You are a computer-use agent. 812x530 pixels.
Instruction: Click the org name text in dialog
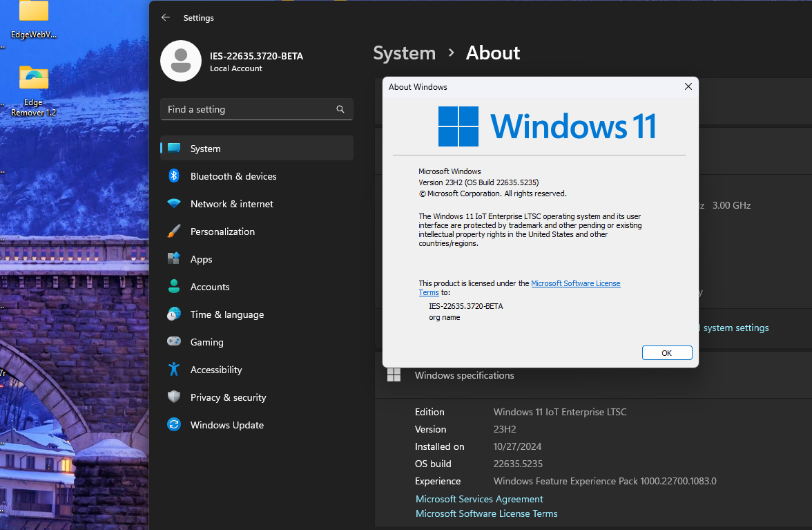point(445,318)
